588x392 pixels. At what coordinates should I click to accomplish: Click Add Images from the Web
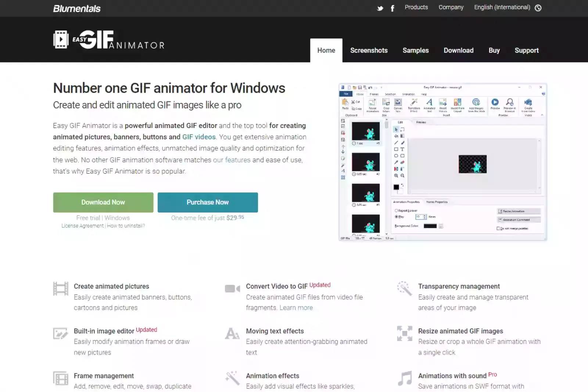coord(476,105)
